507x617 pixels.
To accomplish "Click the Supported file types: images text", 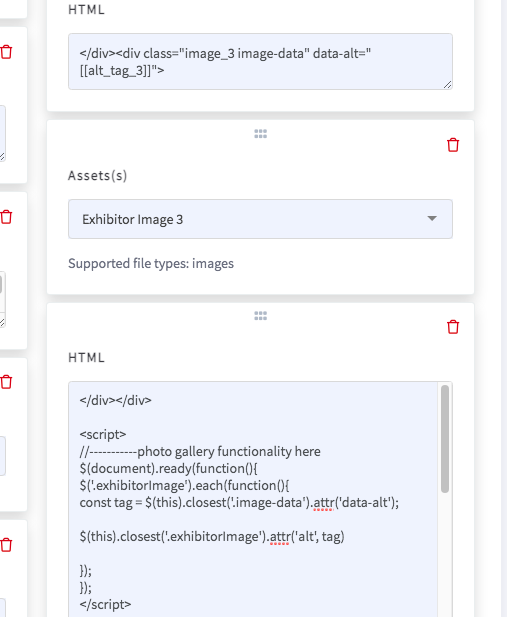I will [x=151, y=263].
